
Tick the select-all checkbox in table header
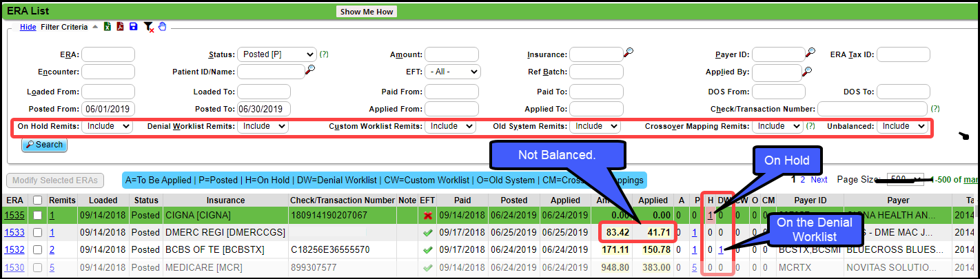pyautogui.click(x=37, y=200)
